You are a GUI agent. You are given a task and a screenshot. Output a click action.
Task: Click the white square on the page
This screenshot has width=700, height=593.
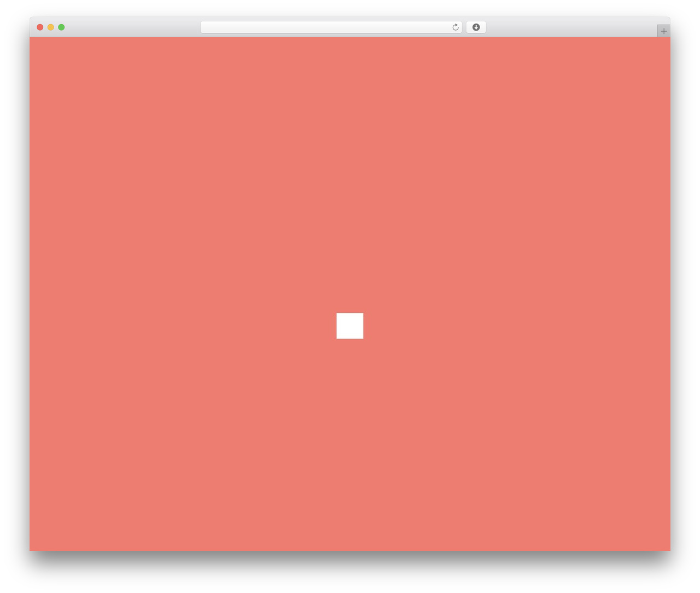(350, 326)
